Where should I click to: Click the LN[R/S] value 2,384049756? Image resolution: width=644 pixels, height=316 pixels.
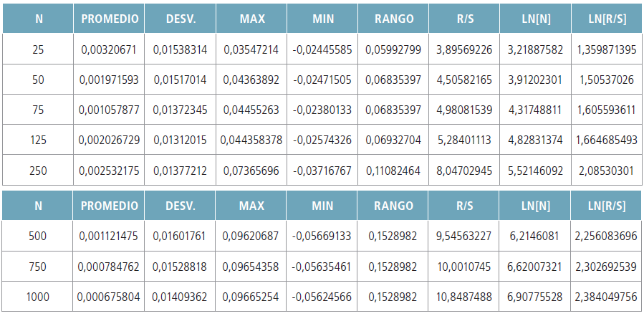pos(606,297)
